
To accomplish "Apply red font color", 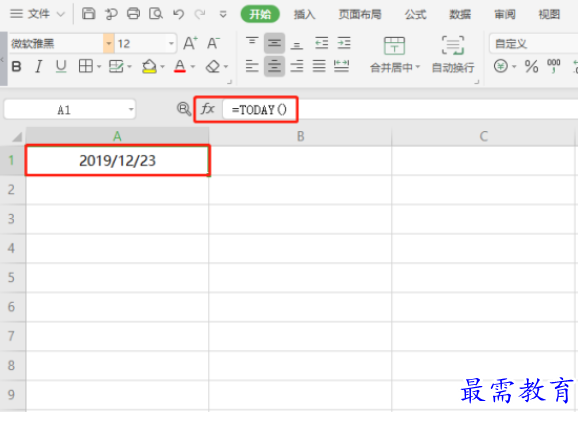I will point(180,66).
